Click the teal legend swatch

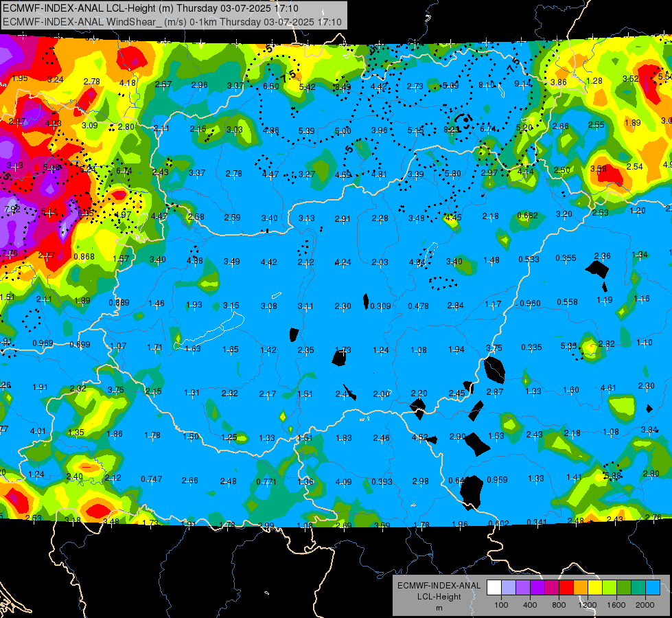pyautogui.click(x=638, y=587)
